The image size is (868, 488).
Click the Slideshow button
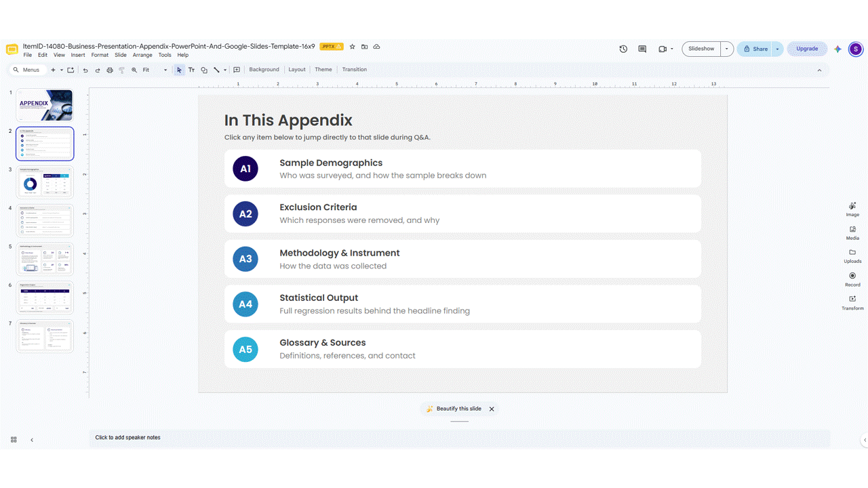(701, 49)
